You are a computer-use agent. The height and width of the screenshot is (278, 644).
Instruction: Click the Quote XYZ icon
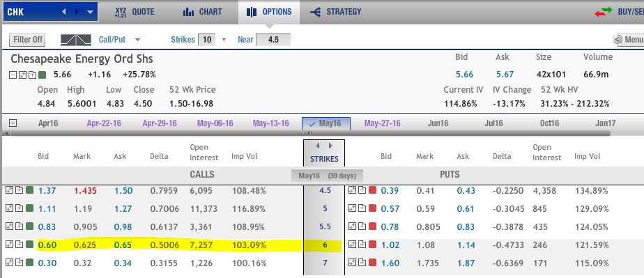pyautogui.click(x=121, y=12)
